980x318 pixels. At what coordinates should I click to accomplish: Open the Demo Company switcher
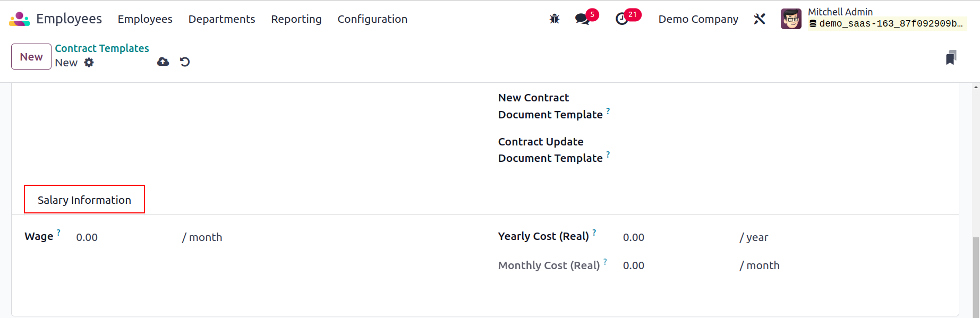tap(698, 19)
